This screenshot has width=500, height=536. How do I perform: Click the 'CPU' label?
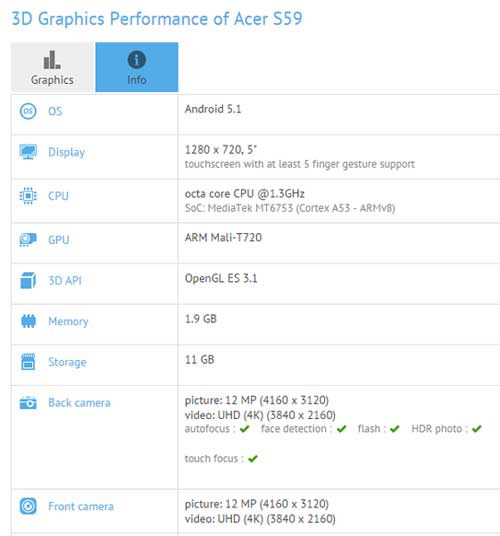click(58, 196)
